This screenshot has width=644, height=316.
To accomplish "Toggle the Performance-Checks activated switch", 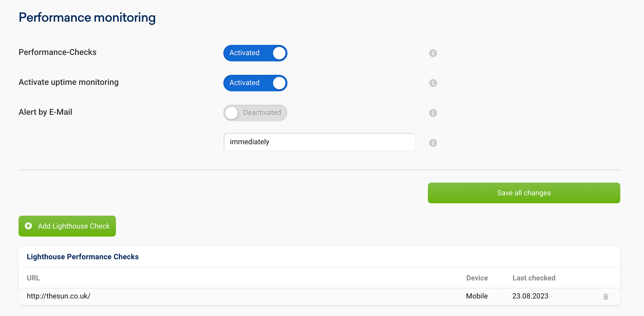I will point(255,53).
